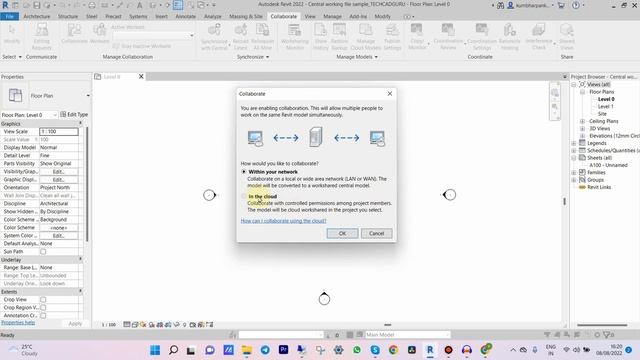Toggle the Crop Region Visible checkbox

[x=43, y=307]
